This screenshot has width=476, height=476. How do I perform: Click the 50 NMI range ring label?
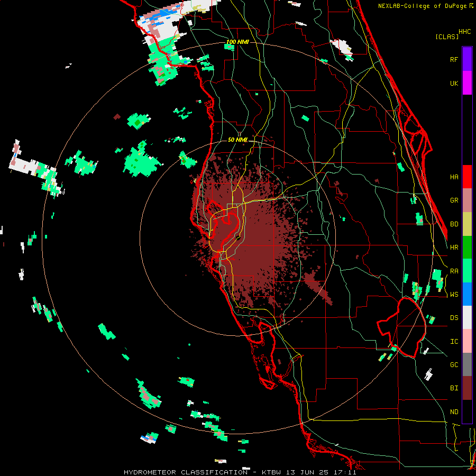coord(237,140)
